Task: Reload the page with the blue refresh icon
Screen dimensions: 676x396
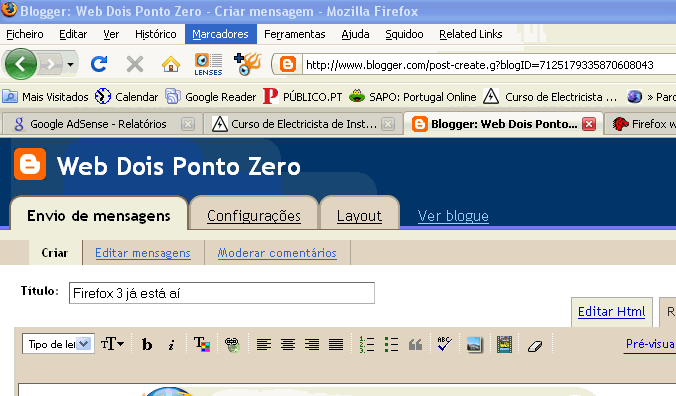Action: 99,64
